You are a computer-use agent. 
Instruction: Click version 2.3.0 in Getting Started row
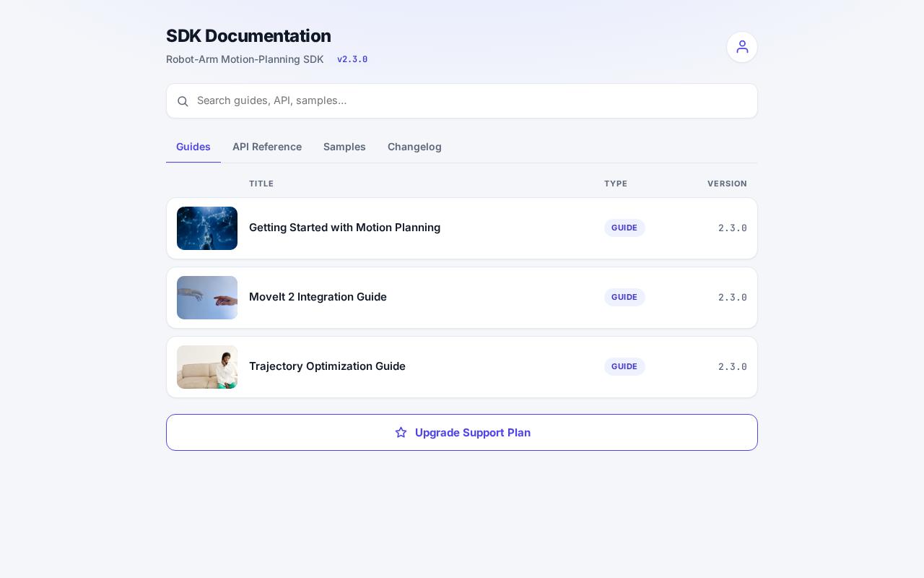tap(733, 228)
